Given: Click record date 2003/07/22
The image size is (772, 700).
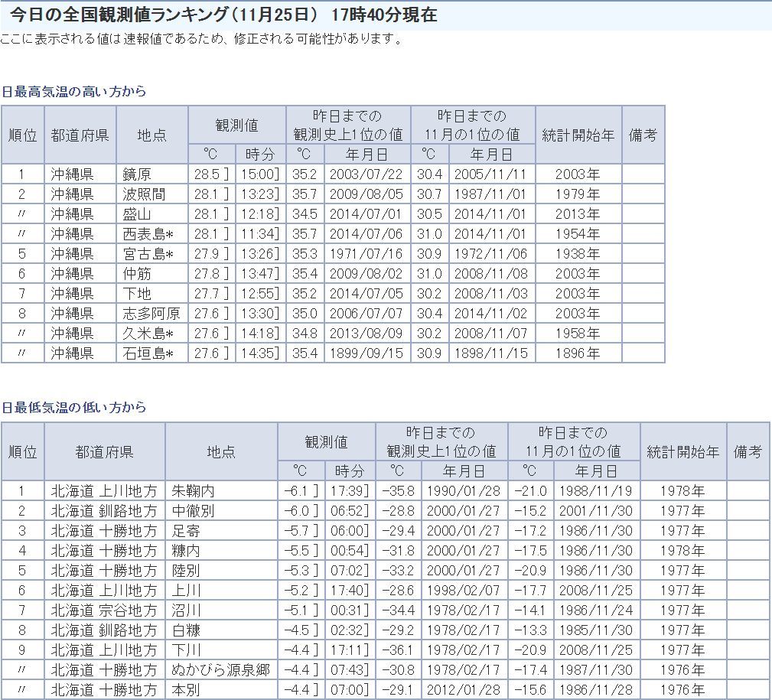Looking at the screenshot, I should [x=366, y=174].
